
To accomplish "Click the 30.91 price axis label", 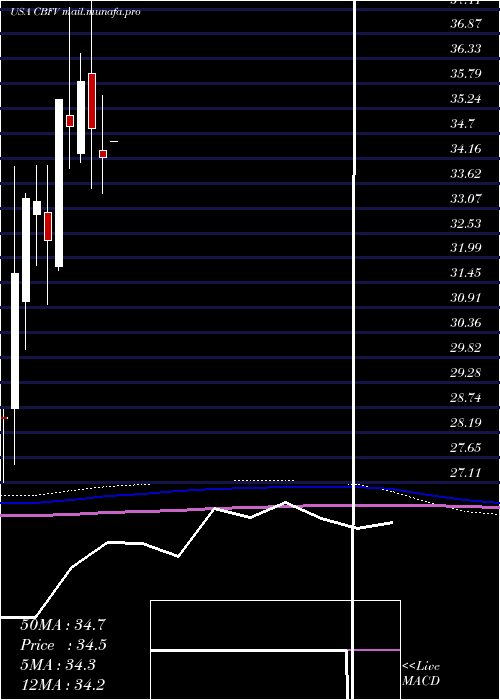I will point(466,297).
